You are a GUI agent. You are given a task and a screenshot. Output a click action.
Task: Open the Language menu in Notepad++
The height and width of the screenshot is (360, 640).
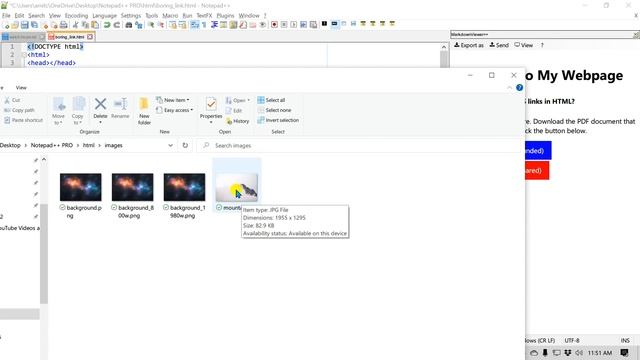tap(104, 16)
